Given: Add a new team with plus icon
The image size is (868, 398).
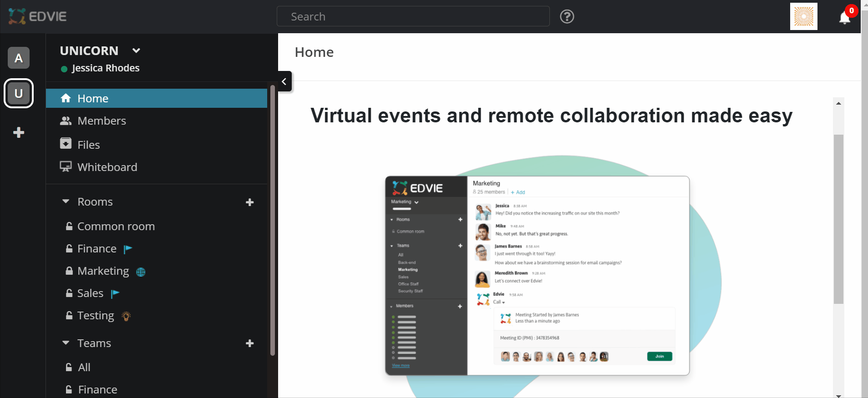Looking at the screenshot, I should [249, 343].
